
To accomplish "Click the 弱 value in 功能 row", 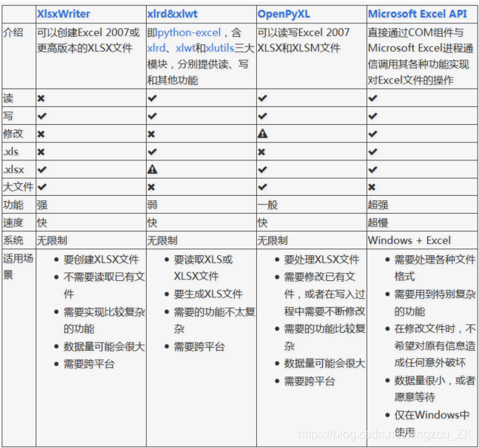I will click(x=152, y=205).
